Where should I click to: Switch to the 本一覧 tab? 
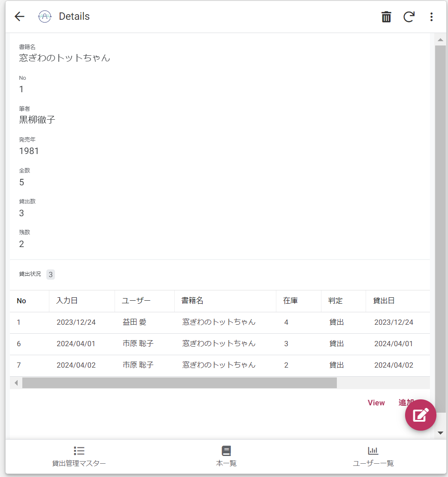[226, 456]
